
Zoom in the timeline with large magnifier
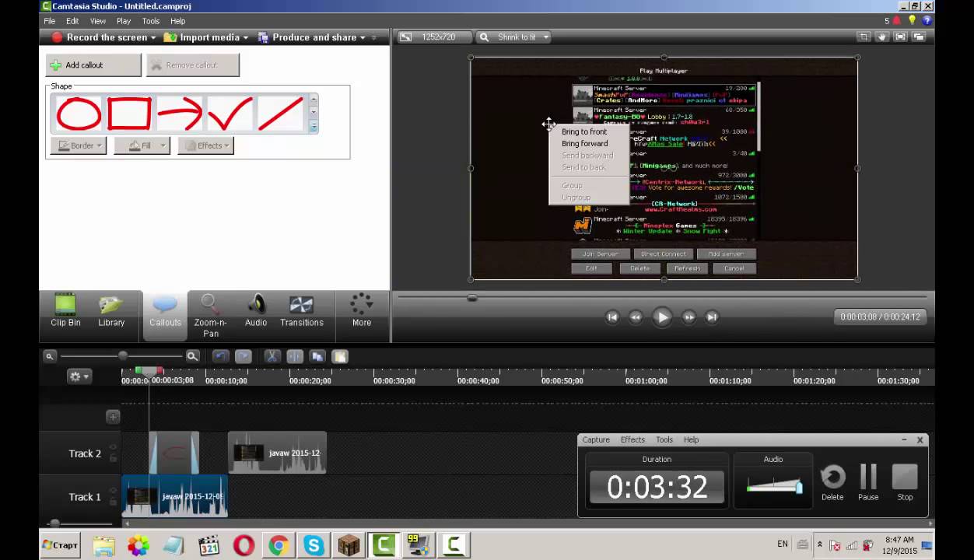[x=192, y=356]
